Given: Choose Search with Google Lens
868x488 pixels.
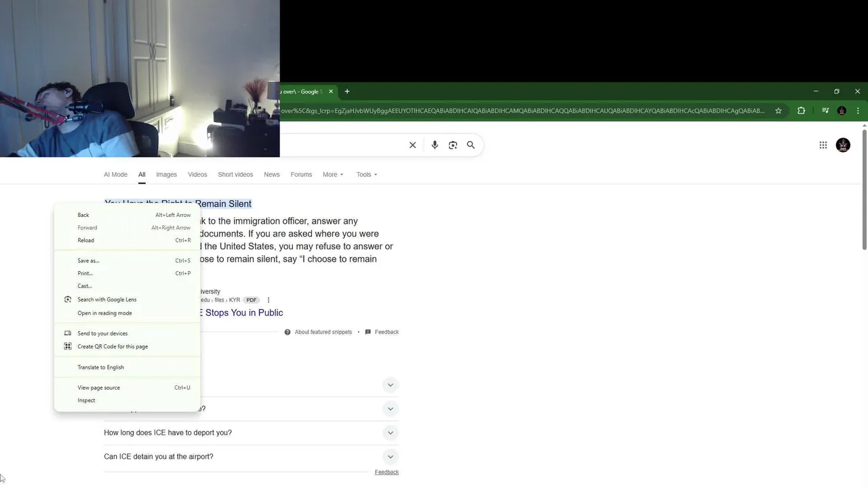Looking at the screenshot, I should point(127,300).
